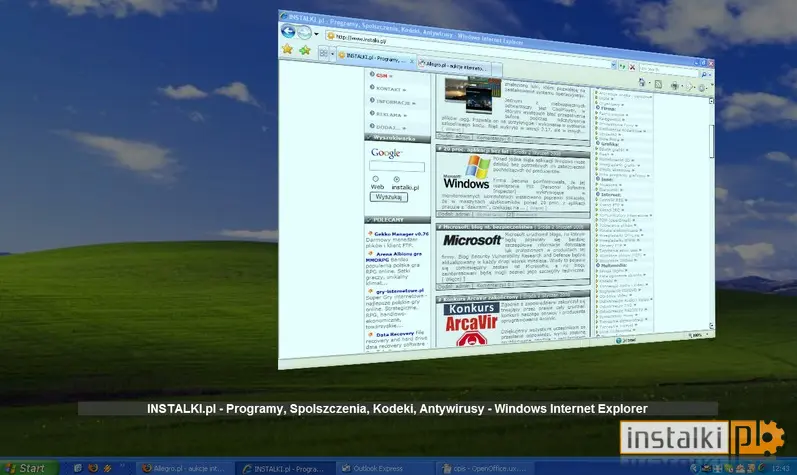Switch to opis - OpenOffice taskbar button

[486, 468]
